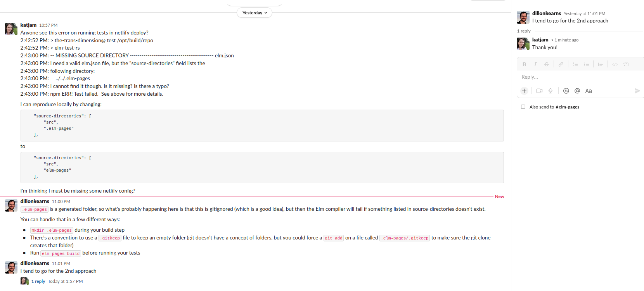Send the reply with the paper plane button

(x=637, y=91)
